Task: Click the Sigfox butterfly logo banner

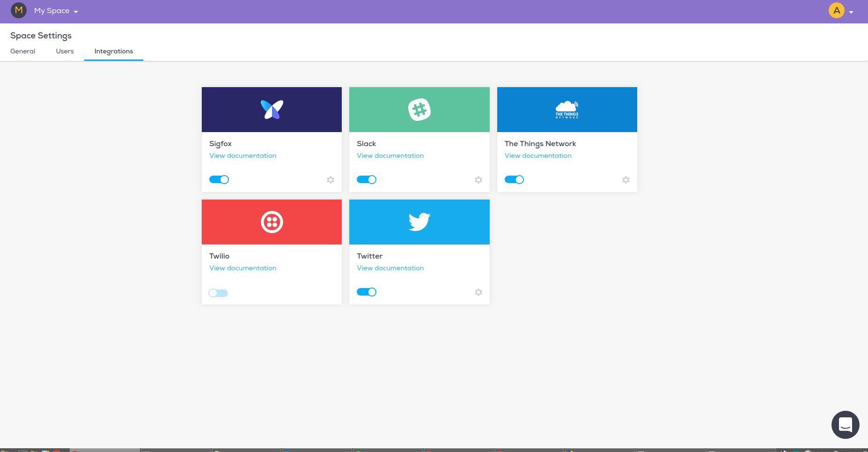Action: (x=272, y=110)
